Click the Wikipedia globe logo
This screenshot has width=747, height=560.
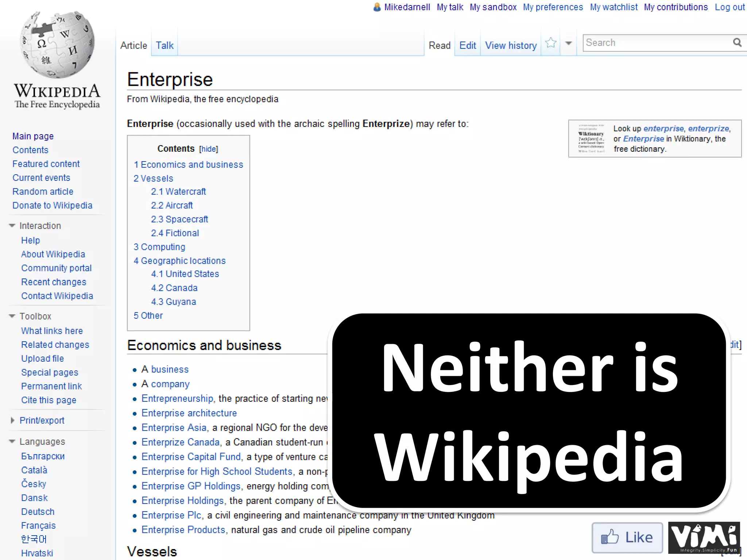coord(57,44)
